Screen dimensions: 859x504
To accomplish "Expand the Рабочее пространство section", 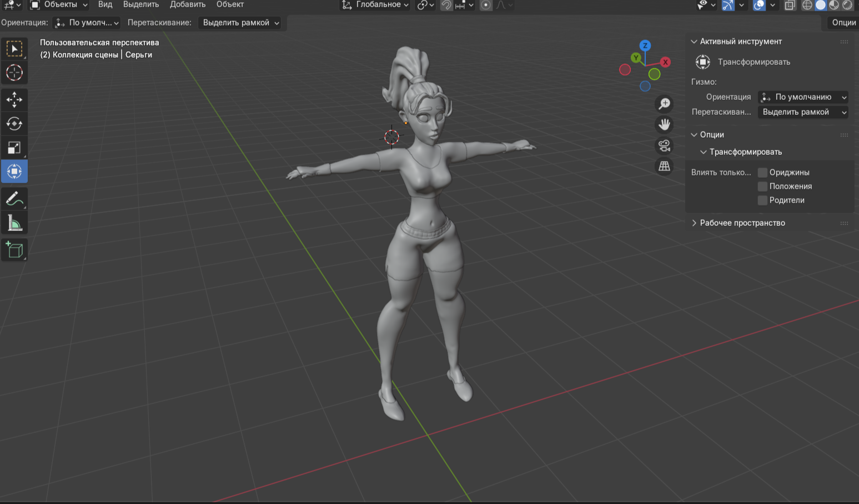I will 742,223.
